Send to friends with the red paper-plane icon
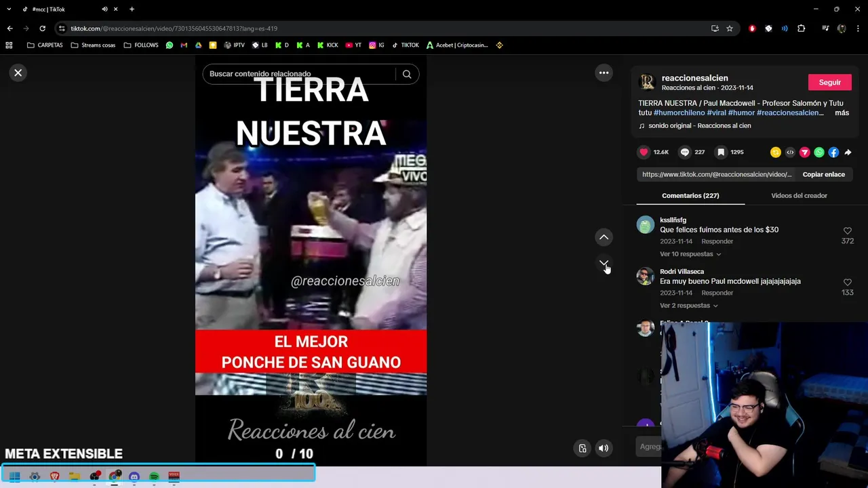This screenshot has width=868, height=488. pyautogui.click(x=804, y=152)
